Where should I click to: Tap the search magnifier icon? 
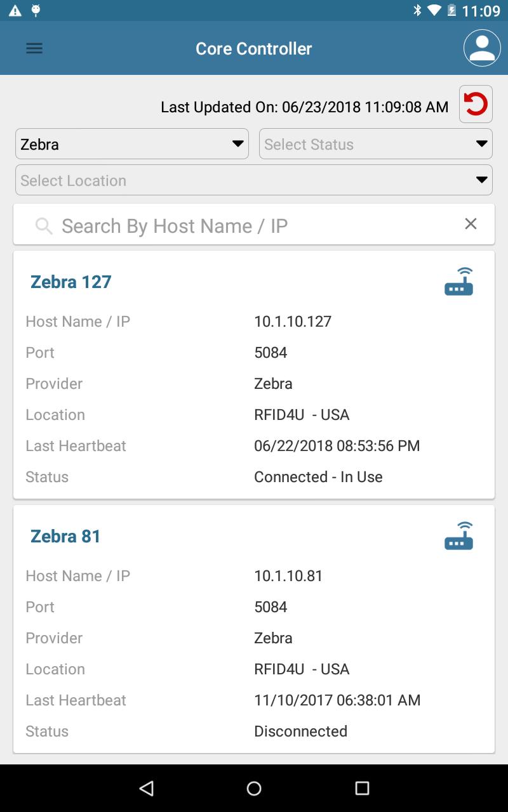(x=44, y=226)
